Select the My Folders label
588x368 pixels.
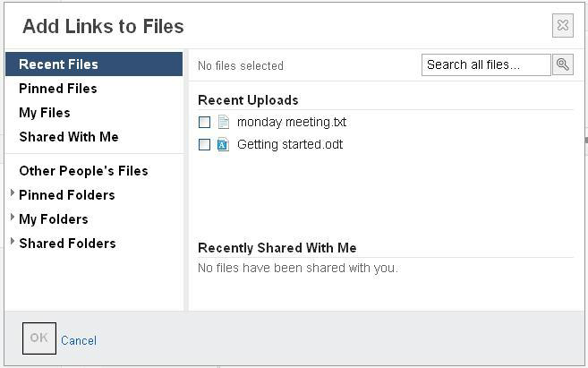pyautogui.click(x=54, y=219)
